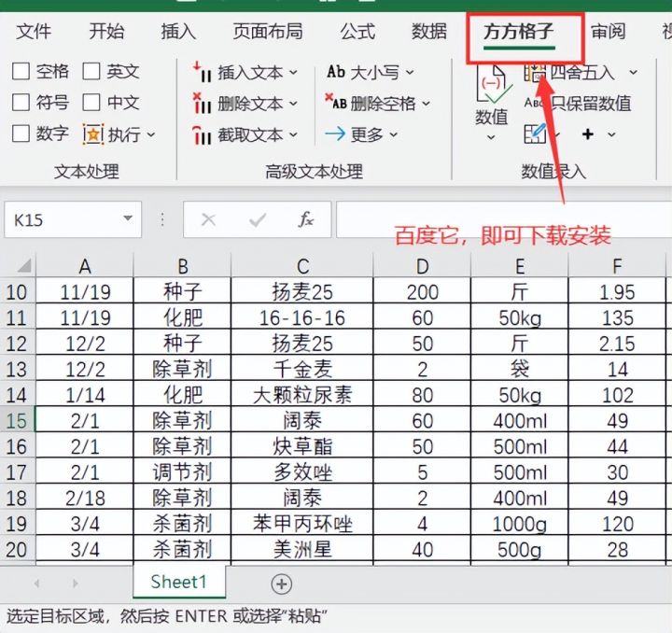Click the 截取文本 icon

click(203, 135)
